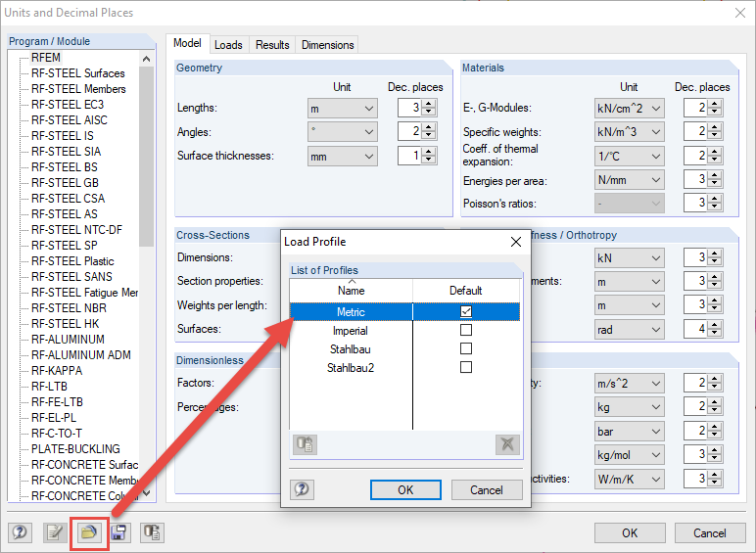Check the Default box for Imperial profile
The width and height of the screenshot is (756, 553).
(466, 330)
